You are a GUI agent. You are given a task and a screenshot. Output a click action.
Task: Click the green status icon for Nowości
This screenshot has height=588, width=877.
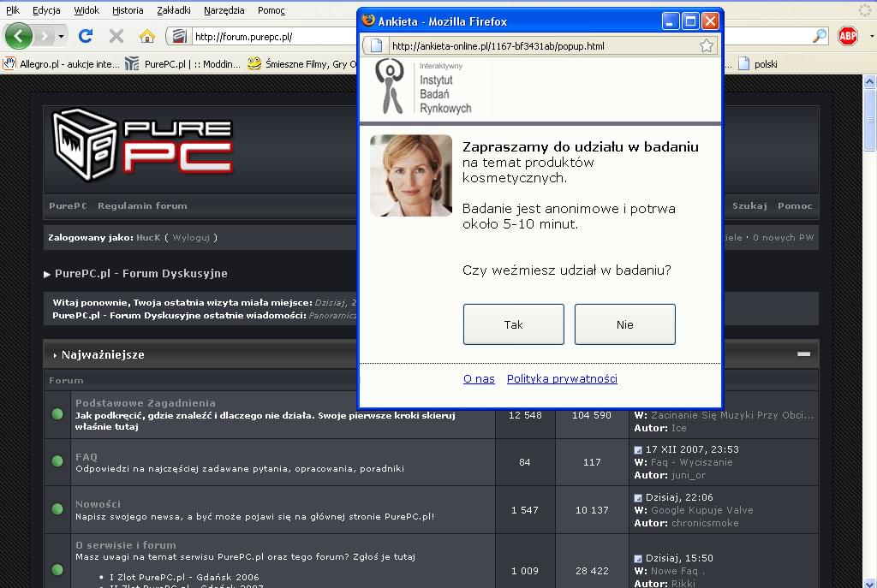[x=57, y=508]
